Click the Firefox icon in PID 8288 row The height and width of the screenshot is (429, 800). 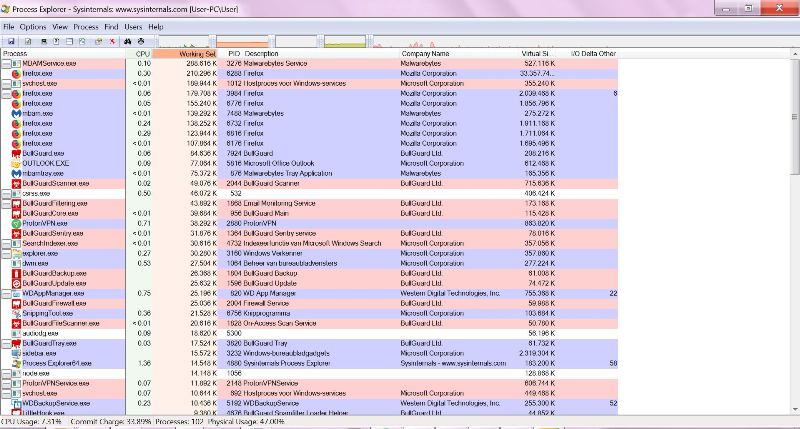click(16, 73)
